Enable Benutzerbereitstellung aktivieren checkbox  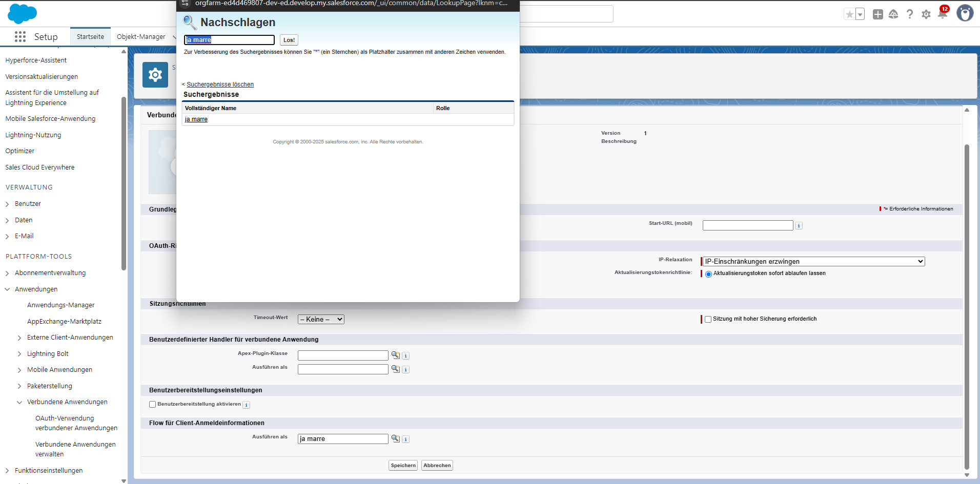[152, 405]
